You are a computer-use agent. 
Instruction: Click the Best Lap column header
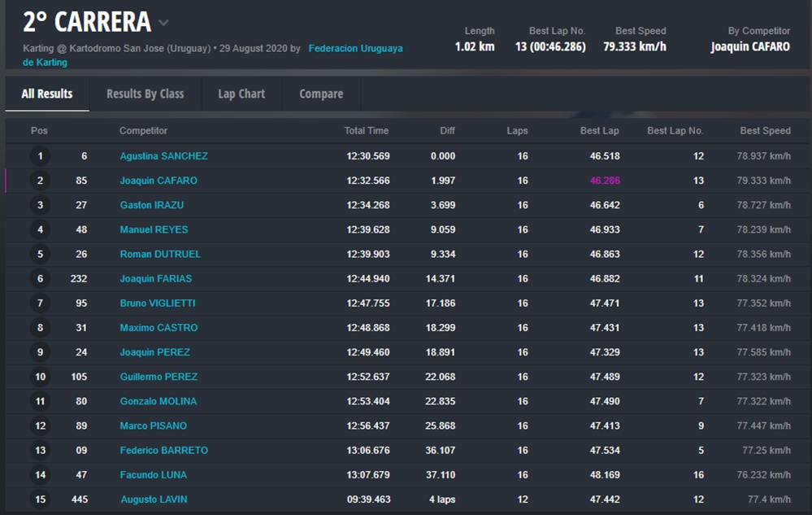click(x=600, y=131)
